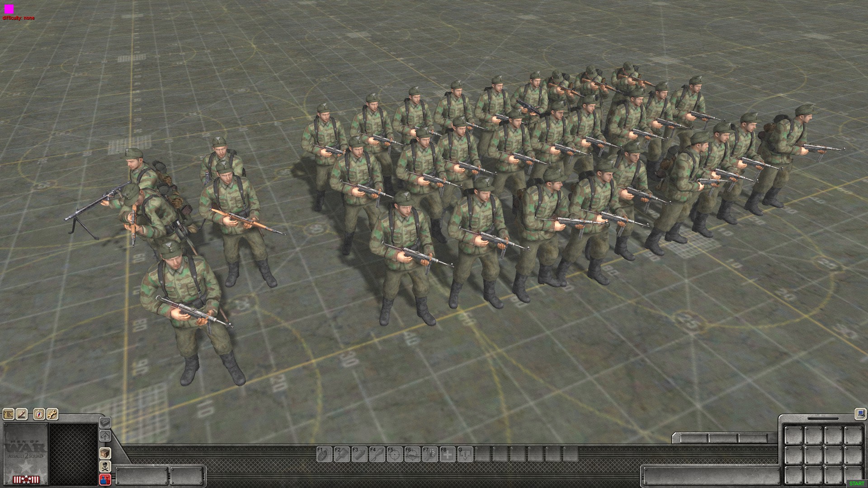Select the F4 anti-tank grenade slot
This screenshot has width=868, height=488.
click(377, 454)
